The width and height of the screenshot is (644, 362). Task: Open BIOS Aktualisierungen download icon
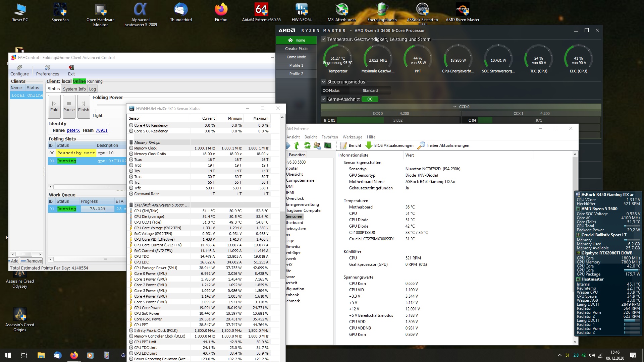369,145
